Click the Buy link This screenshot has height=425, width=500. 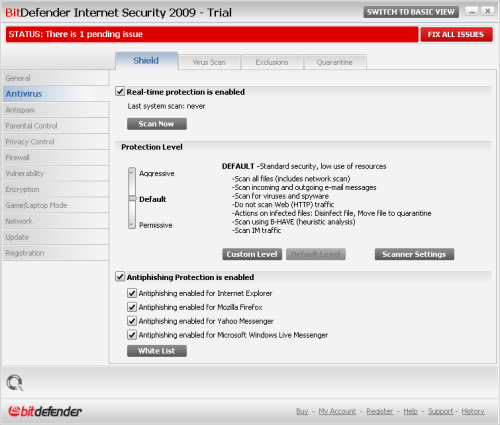click(302, 411)
